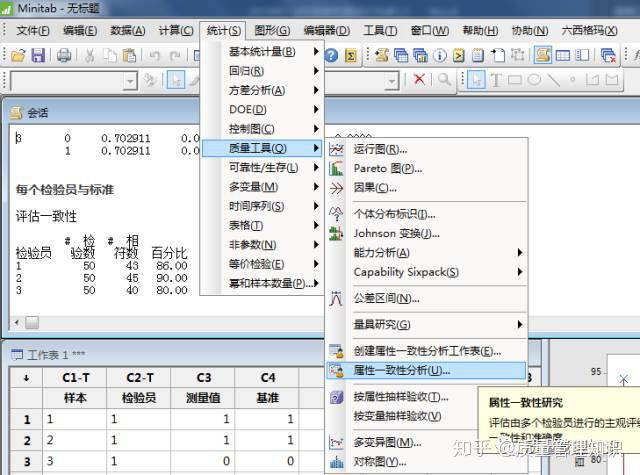Screen dimensions: 640x475
Task: Expand the 多变量(M) submenu
Action: click(262, 187)
